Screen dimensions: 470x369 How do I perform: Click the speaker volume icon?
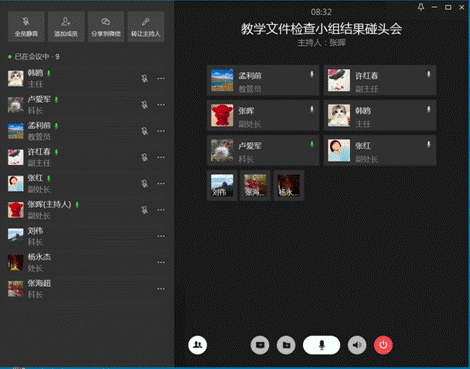pos(357,345)
